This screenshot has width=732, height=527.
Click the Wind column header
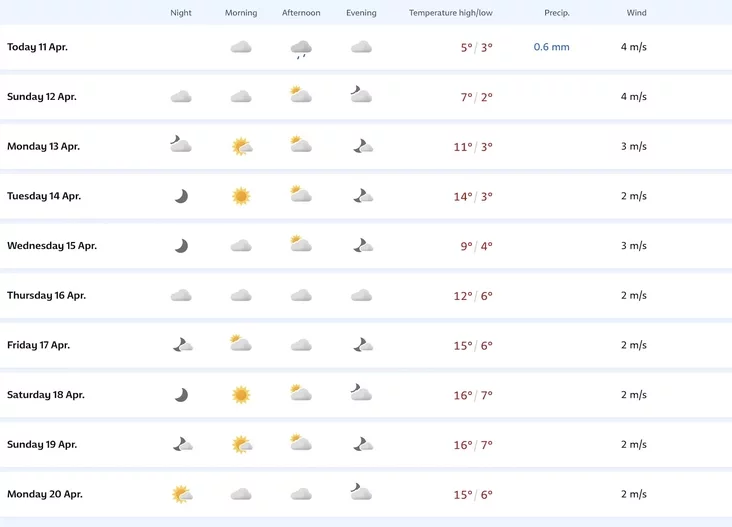(x=636, y=13)
